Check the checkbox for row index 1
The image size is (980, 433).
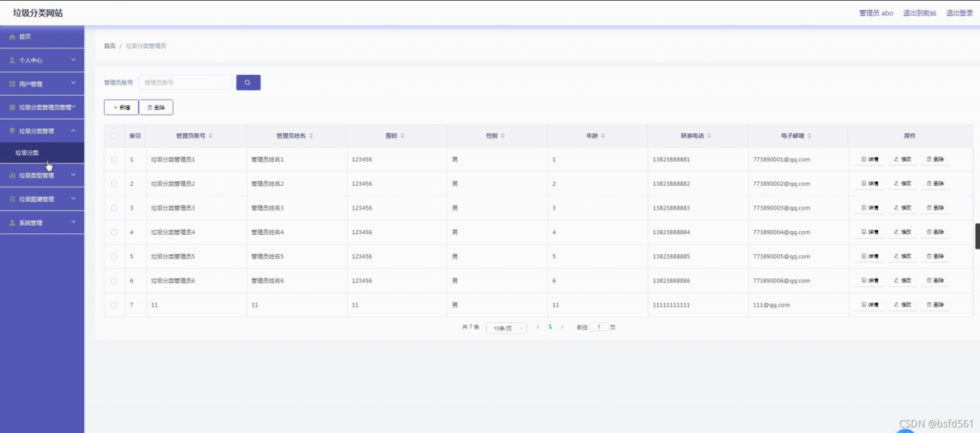click(x=115, y=159)
